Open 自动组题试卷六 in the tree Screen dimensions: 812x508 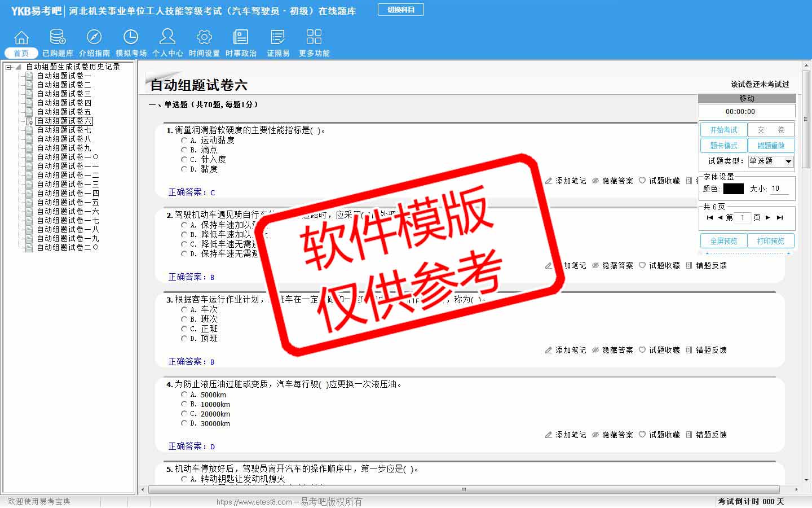(64, 121)
